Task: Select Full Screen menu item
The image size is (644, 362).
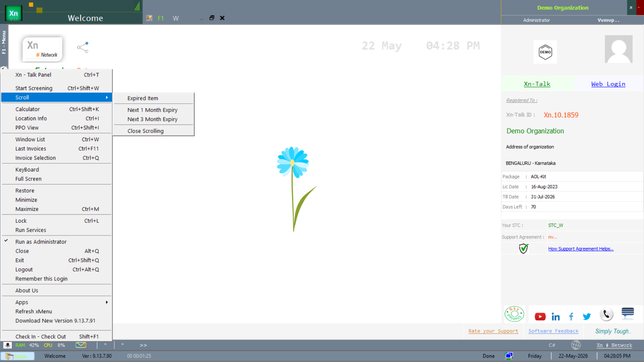Action: point(56,179)
